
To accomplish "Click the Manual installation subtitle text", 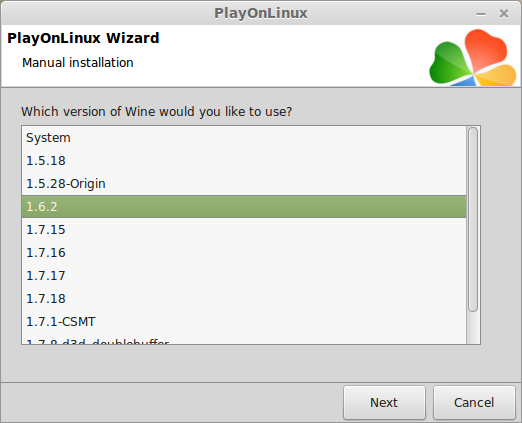I will click(x=78, y=63).
